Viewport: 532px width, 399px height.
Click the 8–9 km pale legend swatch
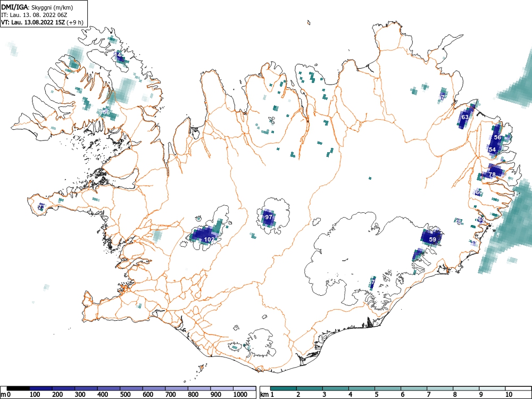pos(467,388)
